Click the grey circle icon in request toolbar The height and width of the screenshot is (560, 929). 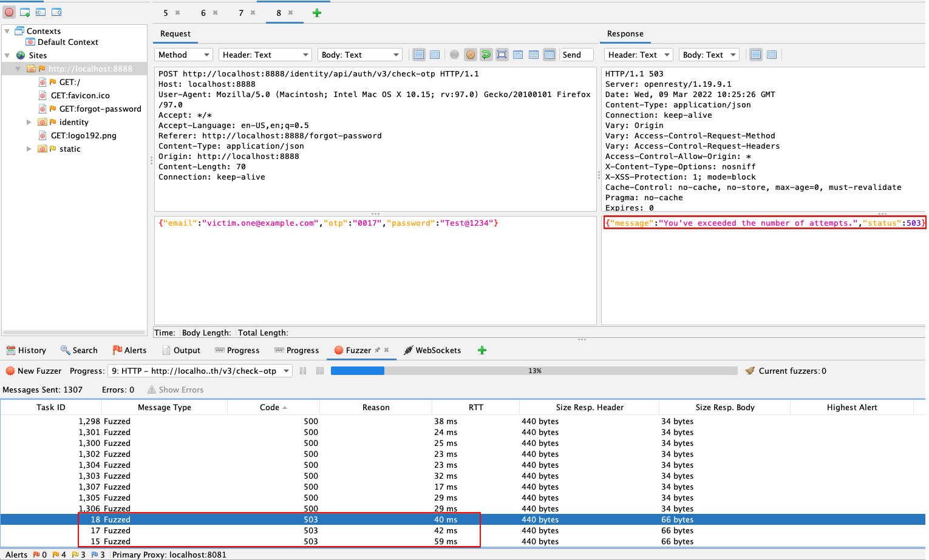tap(454, 55)
